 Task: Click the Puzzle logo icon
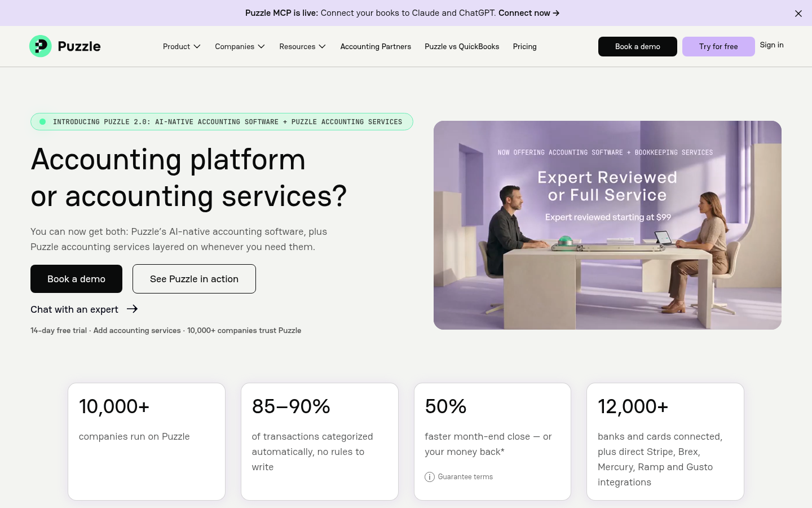pos(41,46)
